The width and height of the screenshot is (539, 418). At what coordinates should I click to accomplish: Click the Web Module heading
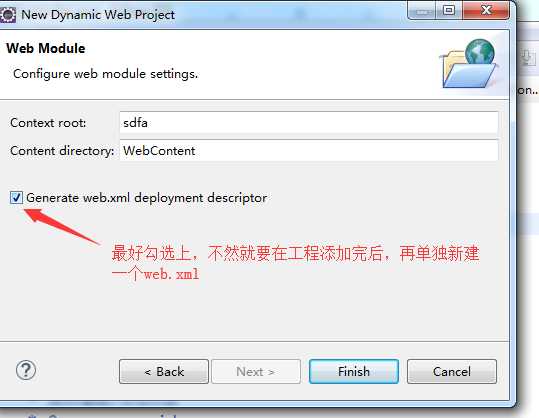[x=46, y=48]
